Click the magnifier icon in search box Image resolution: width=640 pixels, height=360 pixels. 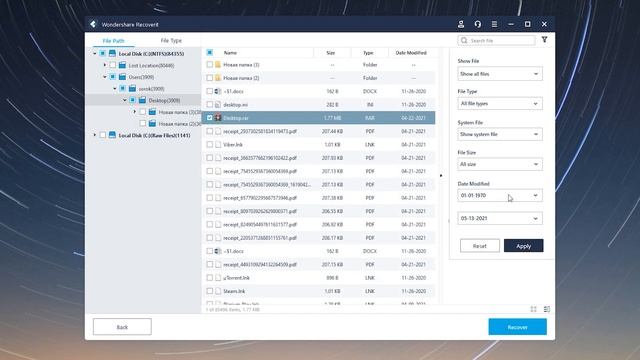pos(464,40)
